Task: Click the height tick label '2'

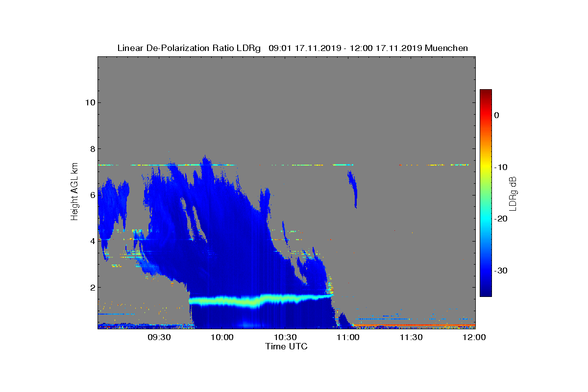Action: coord(92,288)
